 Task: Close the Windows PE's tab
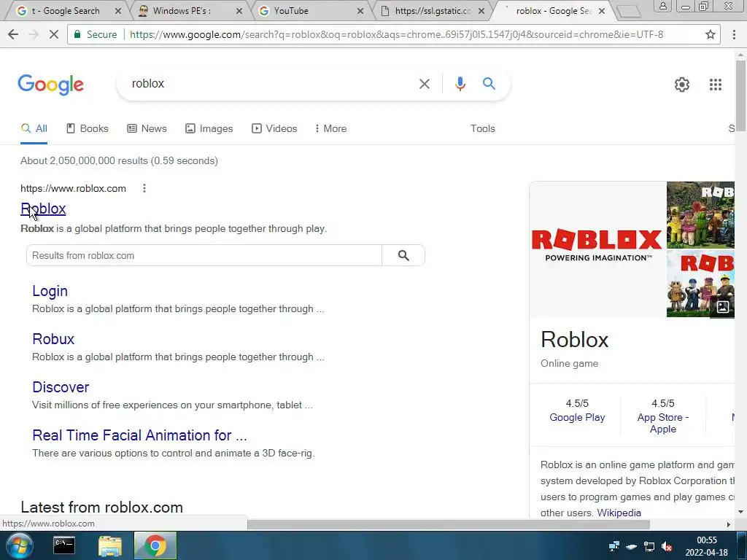click(x=239, y=11)
